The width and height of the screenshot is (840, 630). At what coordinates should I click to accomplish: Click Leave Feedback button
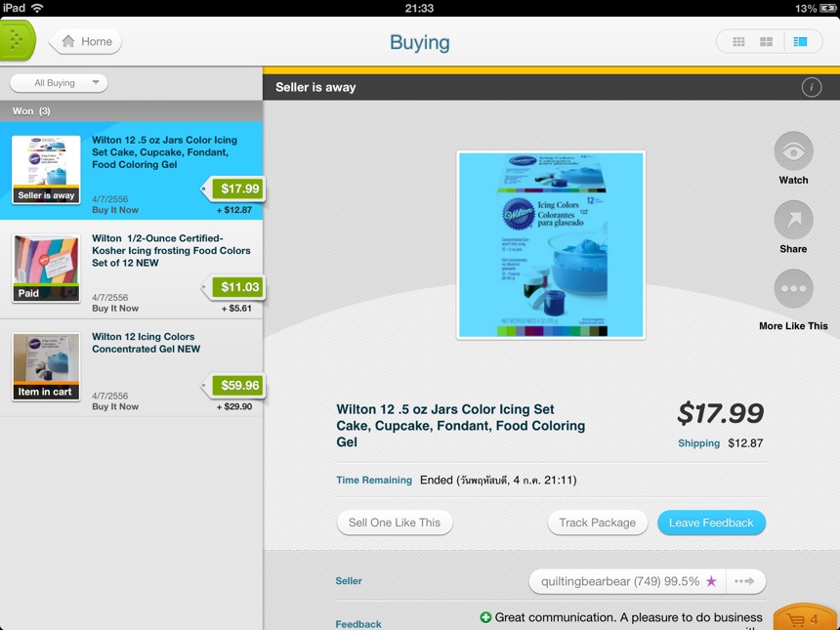tap(711, 523)
